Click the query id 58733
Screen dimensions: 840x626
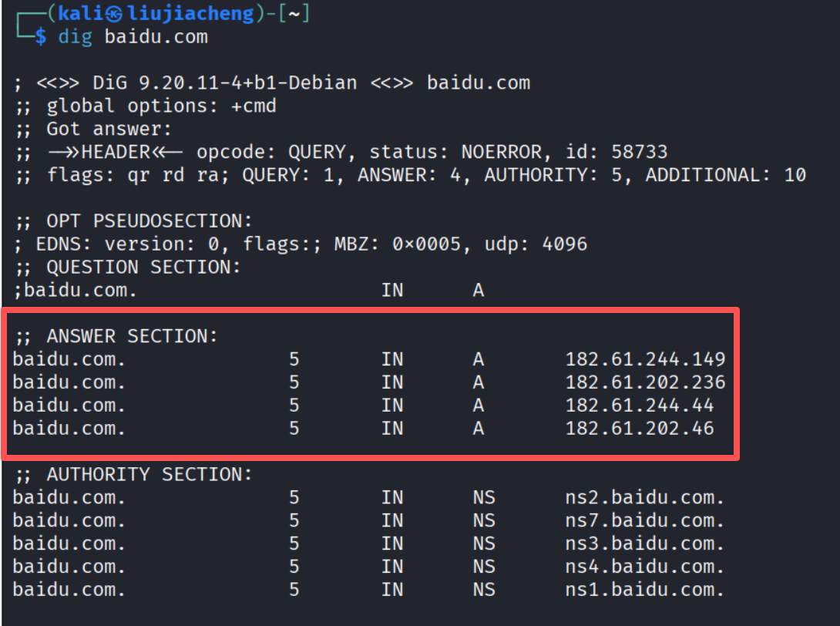639,152
